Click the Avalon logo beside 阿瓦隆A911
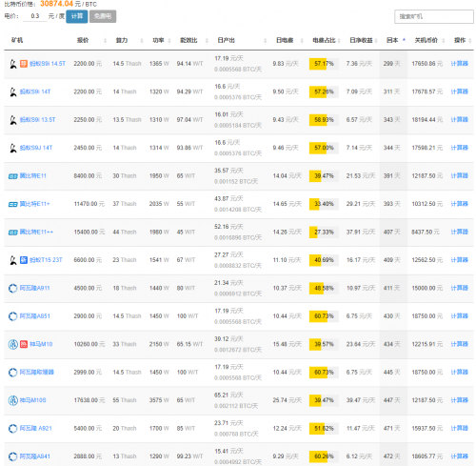Screen dimensions: 476x466 click(x=12, y=288)
